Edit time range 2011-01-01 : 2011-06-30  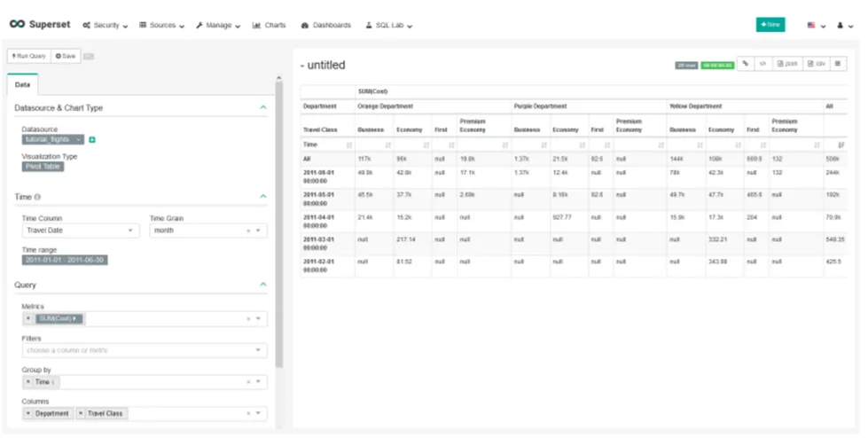coord(65,261)
